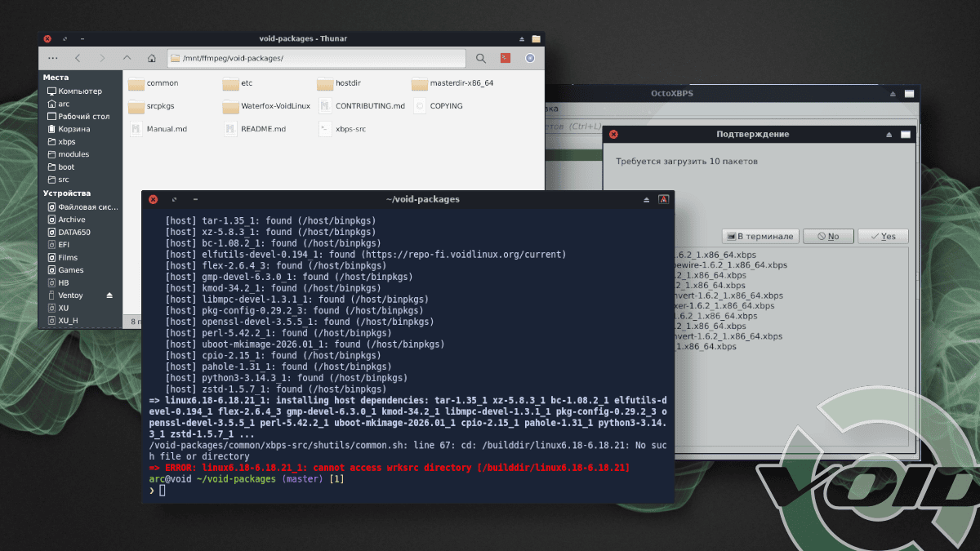The width and height of the screenshot is (980, 551).
Task: Select the xbps-src script file
Action: pyautogui.click(x=341, y=129)
